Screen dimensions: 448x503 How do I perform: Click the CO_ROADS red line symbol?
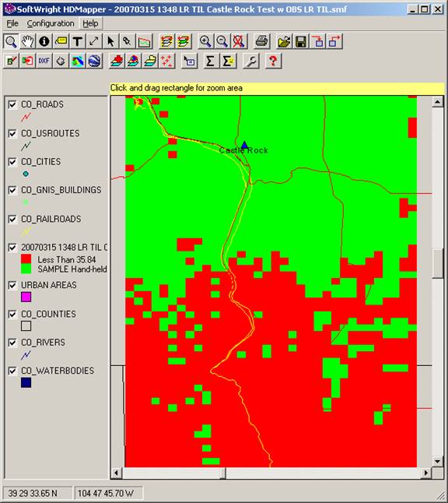(x=26, y=117)
